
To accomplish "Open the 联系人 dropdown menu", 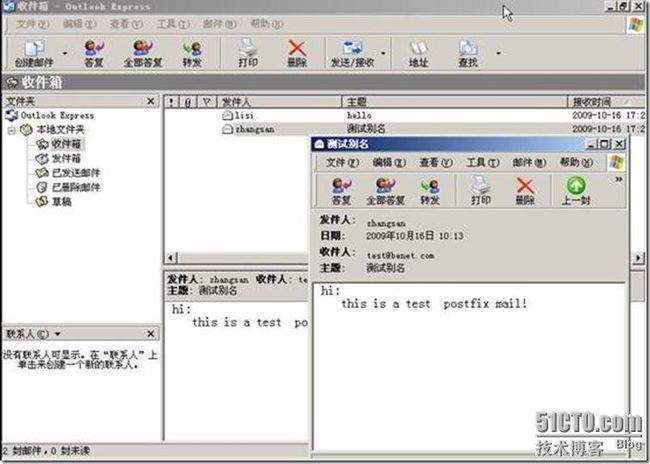I will pos(58,334).
